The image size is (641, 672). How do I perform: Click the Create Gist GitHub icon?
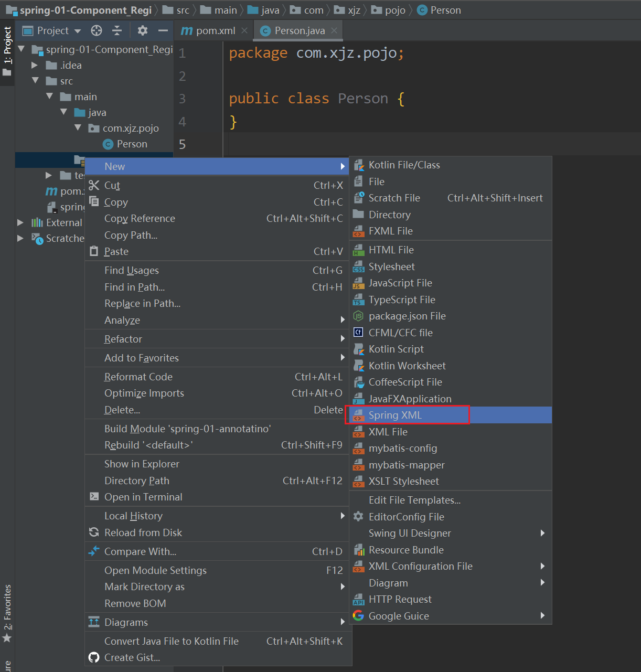94,657
